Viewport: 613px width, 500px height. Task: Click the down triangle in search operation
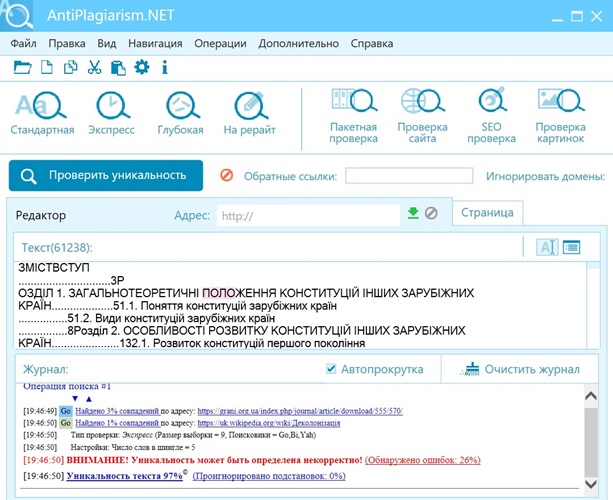pyautogui.click(x=75, y=399)
